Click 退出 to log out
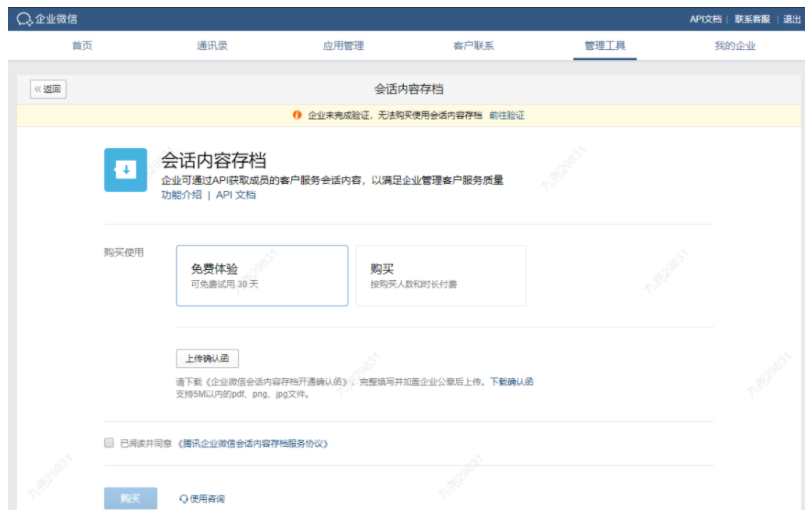Image resolution: width=812 pixels, height=520 pixels. pyautogui.click(x=792, y=19)
